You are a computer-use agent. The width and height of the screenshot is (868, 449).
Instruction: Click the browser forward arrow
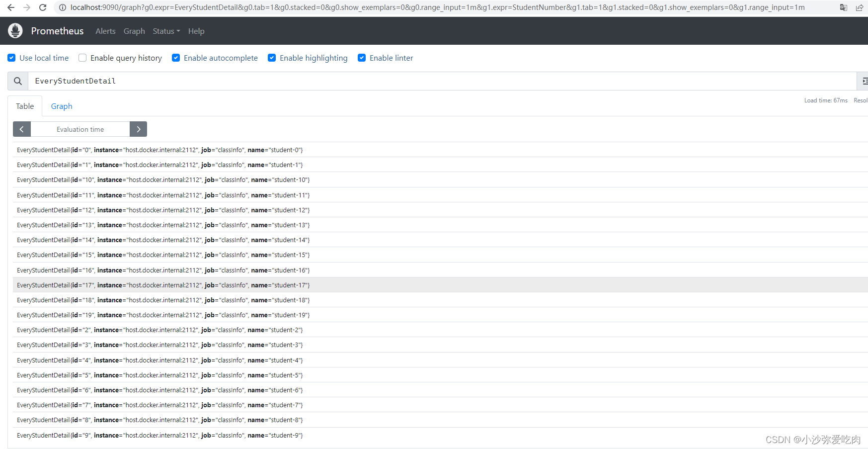point(27,7)
